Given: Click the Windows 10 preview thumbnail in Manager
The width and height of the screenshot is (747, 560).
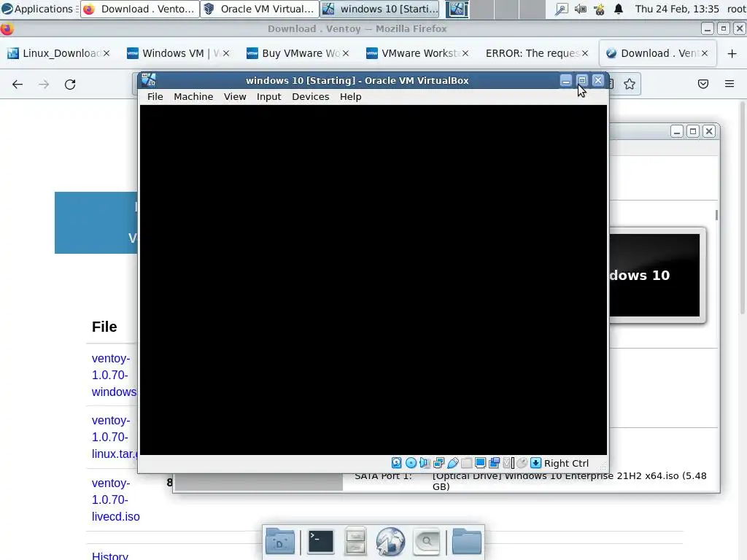Looking at the screenshot, I should pyautogui.click(x=654, y=275).
